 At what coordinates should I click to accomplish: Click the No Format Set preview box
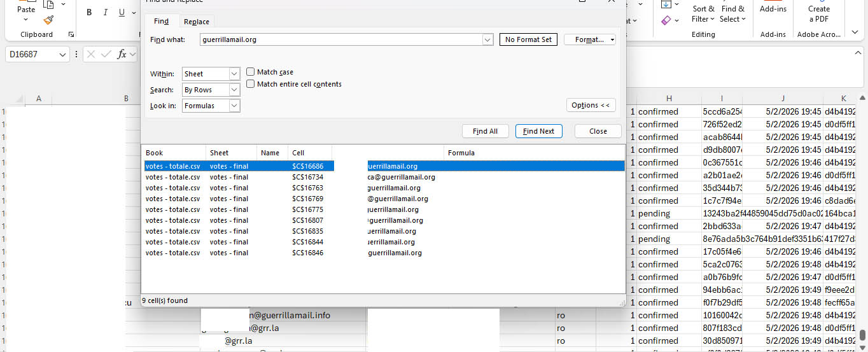click(528, 39)
